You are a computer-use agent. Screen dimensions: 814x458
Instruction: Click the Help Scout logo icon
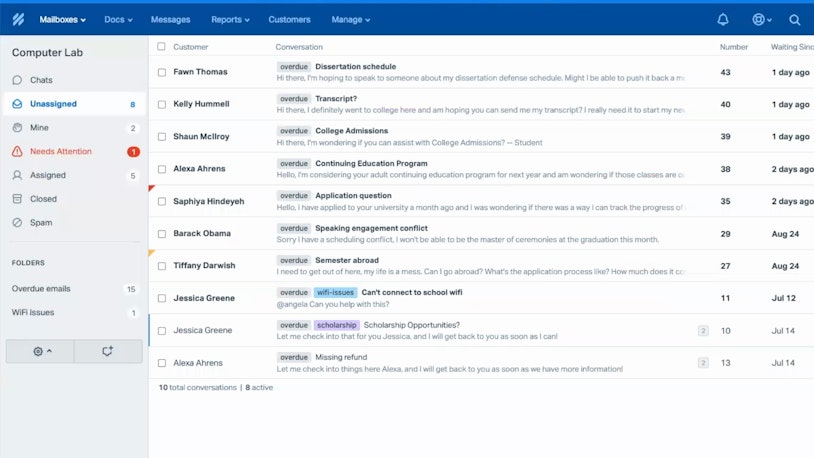tap(18, 20)
